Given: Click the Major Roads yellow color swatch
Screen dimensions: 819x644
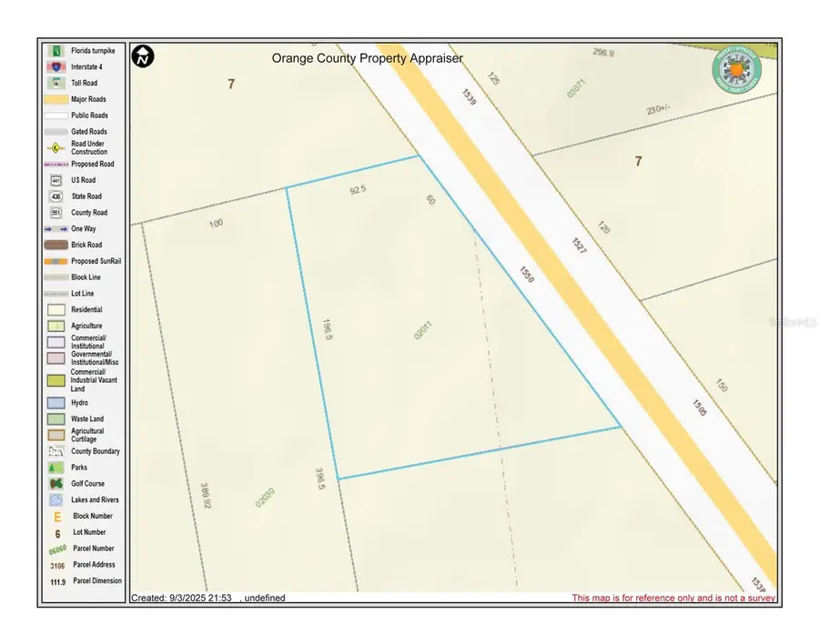Looking at the screenshot, I should (x=56, y=99).
